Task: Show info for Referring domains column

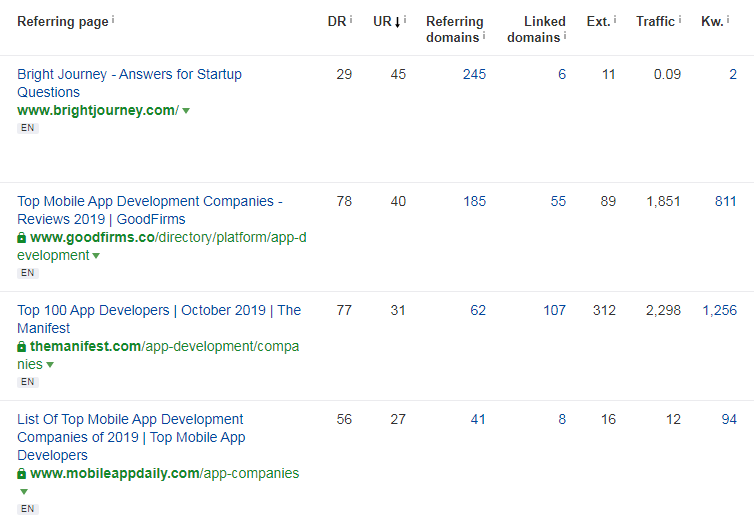Action: pyautogui.click(x=484, y=35)
